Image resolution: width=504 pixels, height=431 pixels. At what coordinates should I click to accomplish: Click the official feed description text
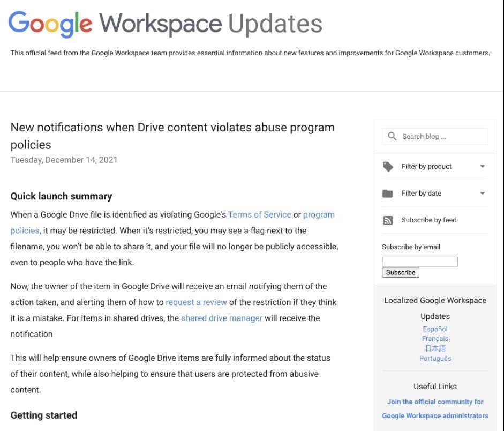(x=250, y=53)
